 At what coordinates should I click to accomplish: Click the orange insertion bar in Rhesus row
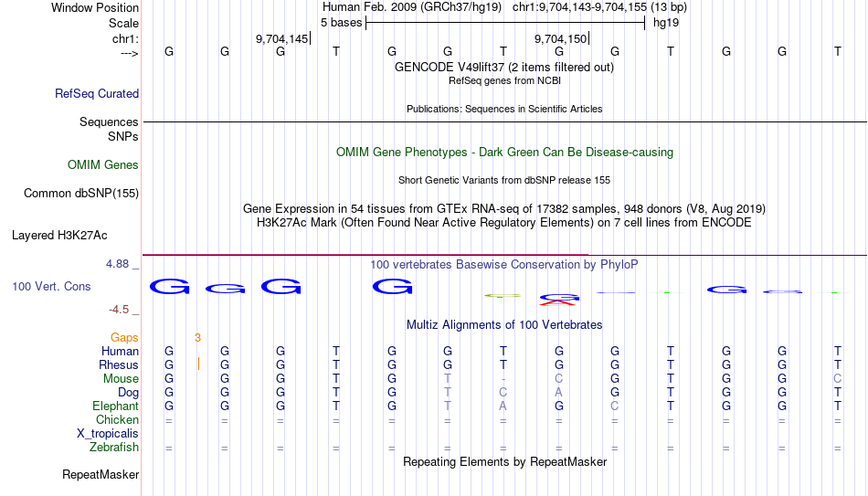[198, 364]
